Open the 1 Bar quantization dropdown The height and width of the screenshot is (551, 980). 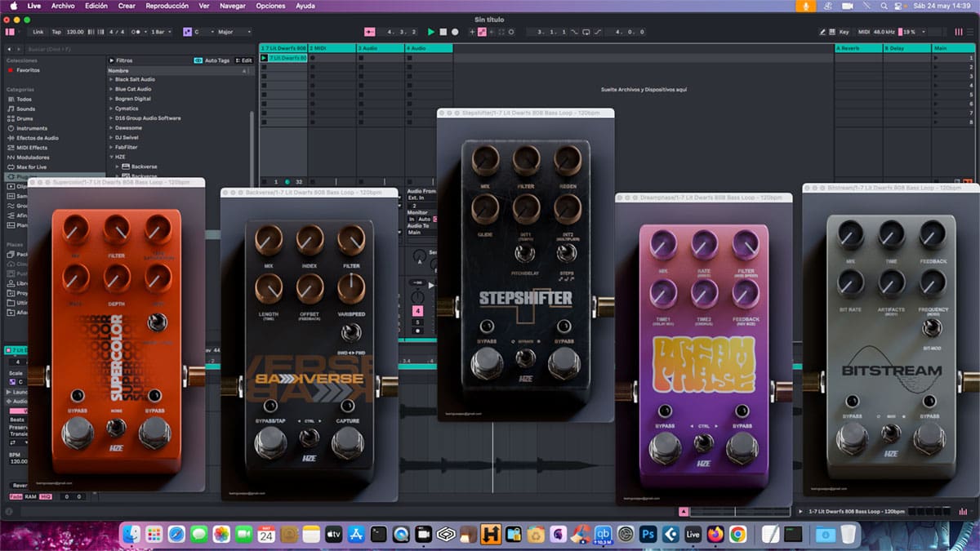pos(163,32)
